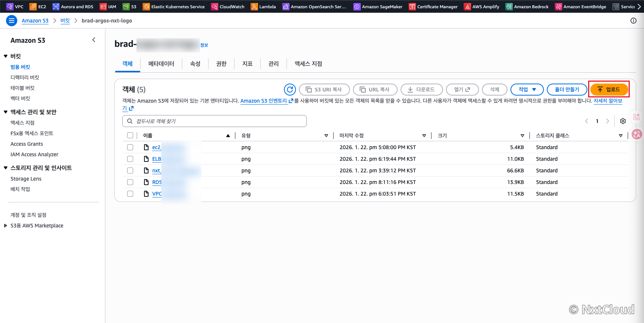Select the ELB object checkbox

pos(130,159)
